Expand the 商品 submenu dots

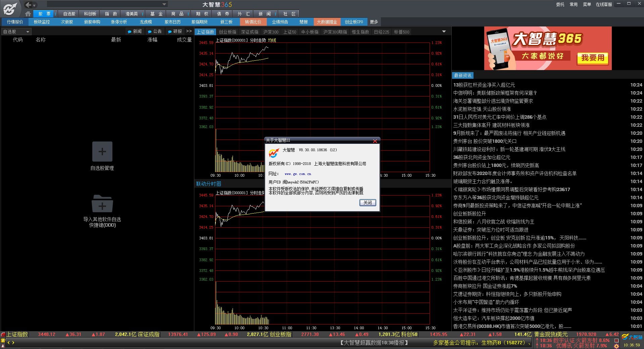pyautogui.click(x=188, y=14)
